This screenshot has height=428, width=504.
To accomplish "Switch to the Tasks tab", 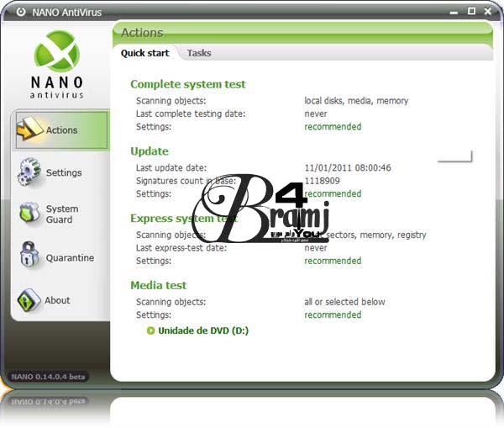I will point(199,53).
